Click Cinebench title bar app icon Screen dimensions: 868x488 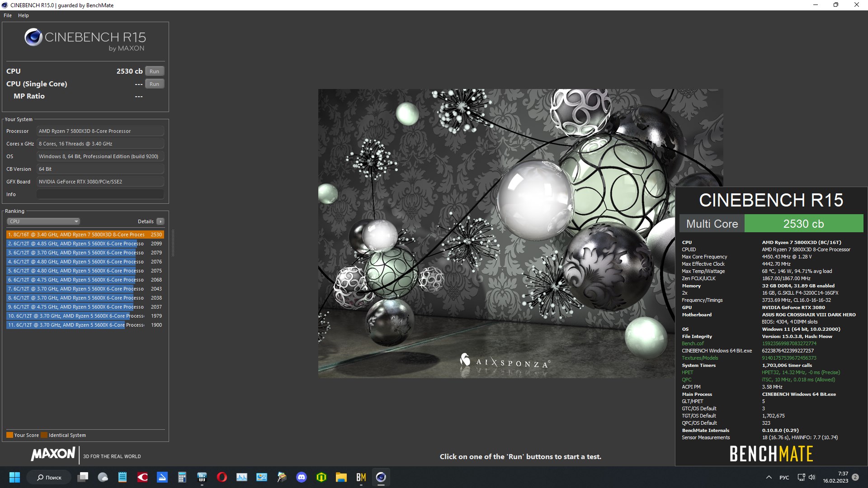click(x=5, y=5)
